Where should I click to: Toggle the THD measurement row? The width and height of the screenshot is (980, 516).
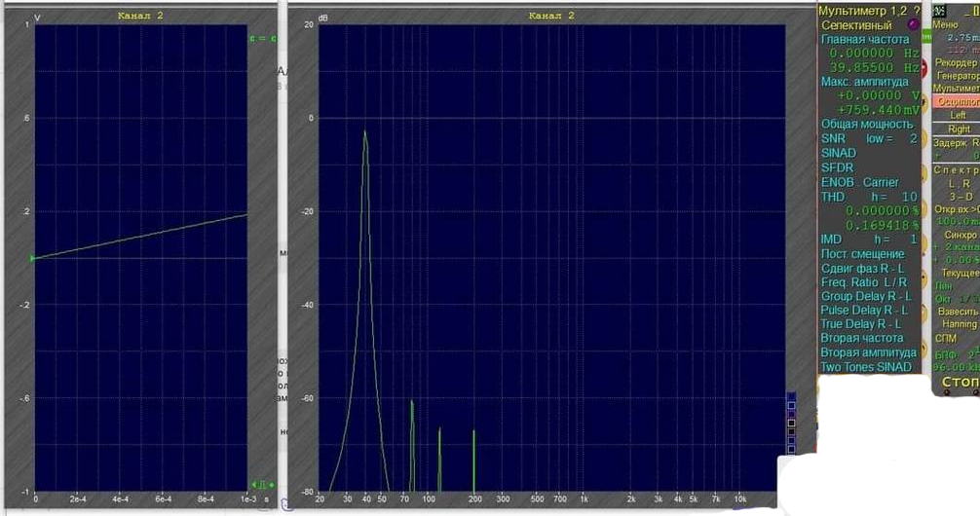(x=833, y=197)
